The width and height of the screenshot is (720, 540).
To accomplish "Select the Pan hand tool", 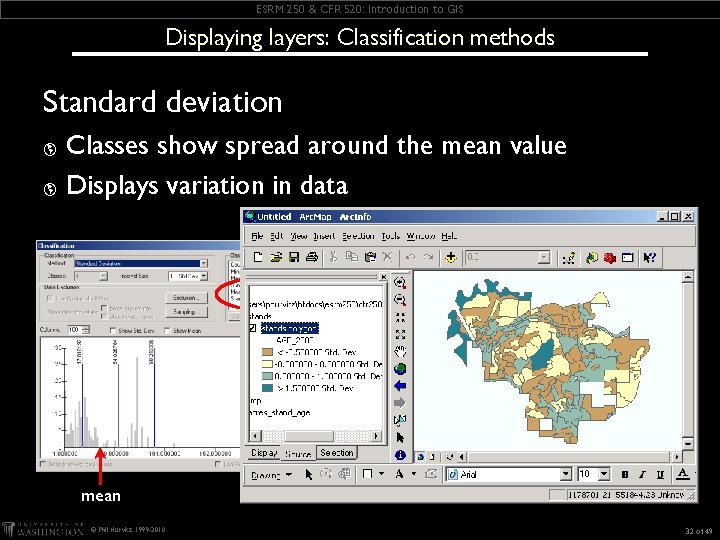I will tap(400, 351).
